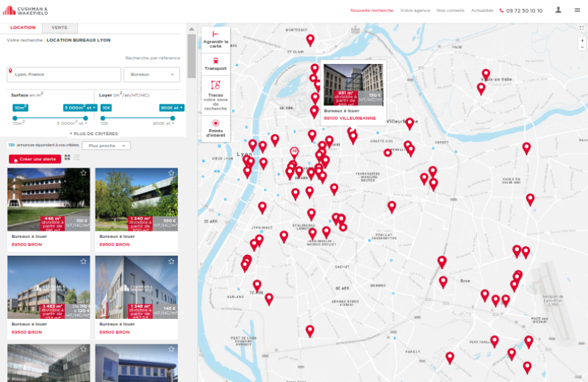Favorite the 1 483 m² Bron listing star
Screen dimensions: 588x382
point(83,261)
